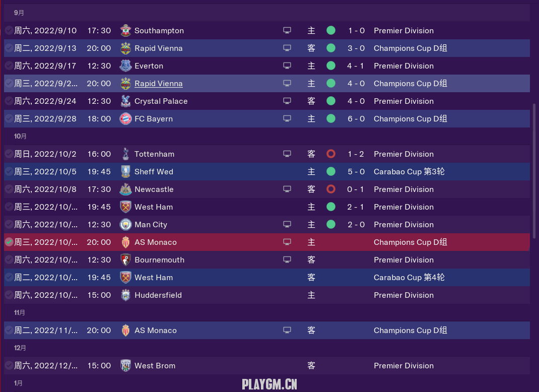Open West Brom team name link
This screenshot has height=392, width=539.
[155, 366]
